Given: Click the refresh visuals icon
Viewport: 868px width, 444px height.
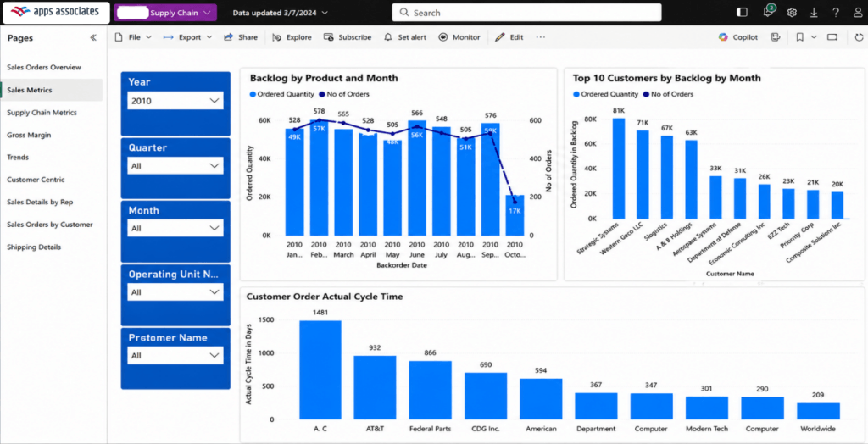Looking at the screenshot, I should pyautogui.click(x=860, y=37).
